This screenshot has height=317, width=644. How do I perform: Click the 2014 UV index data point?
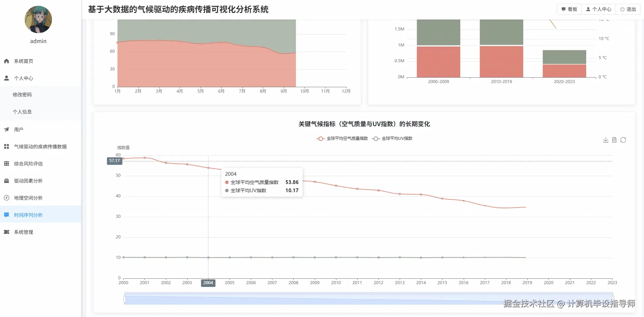click(x=421, y=257)
